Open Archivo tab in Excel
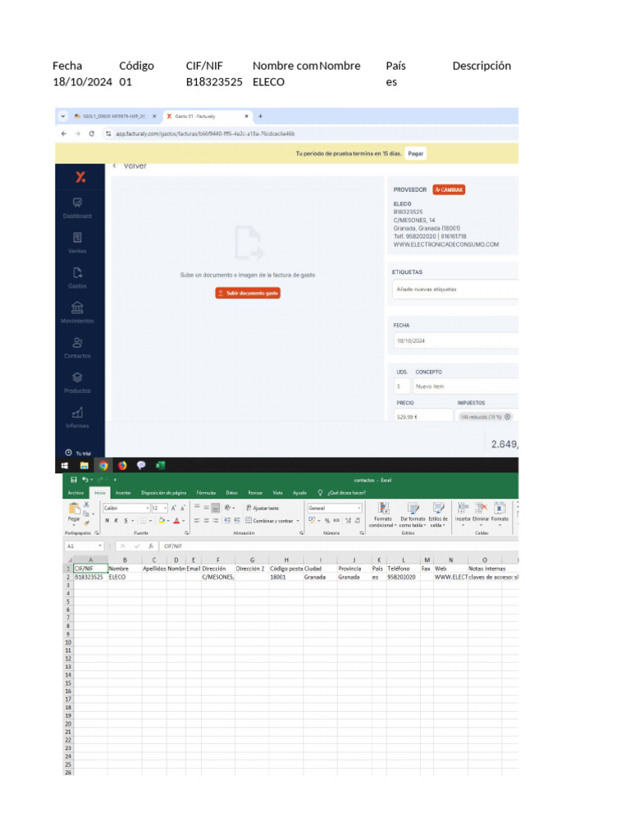 click(75, 493)
